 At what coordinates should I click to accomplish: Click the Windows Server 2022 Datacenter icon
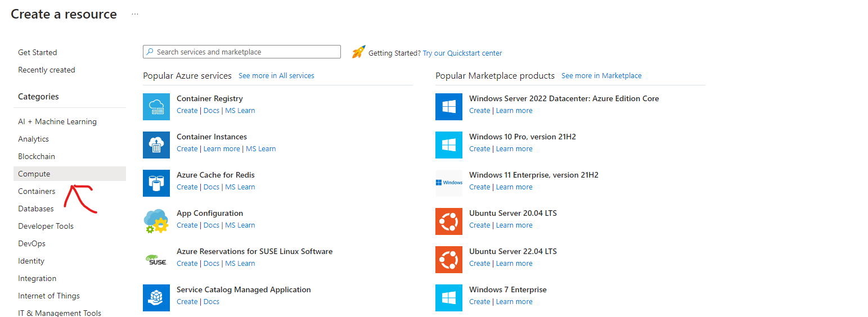click(449, 107)
